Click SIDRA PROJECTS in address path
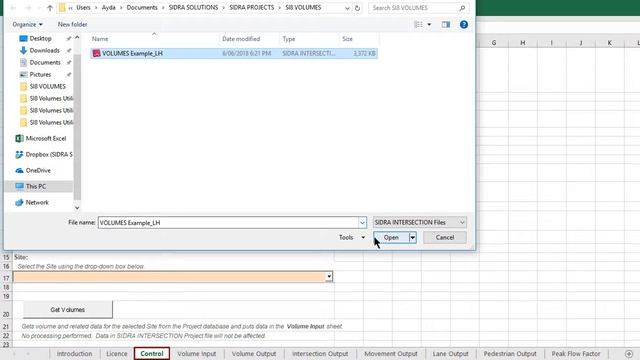 (x=251, y=8)
